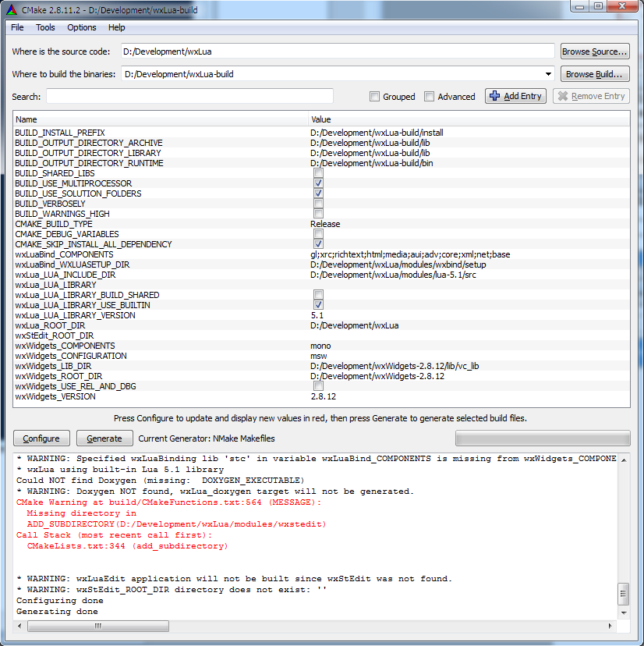The image size is (644, 646).
Task: Click the Browse Source button
Action: [595, 51]
